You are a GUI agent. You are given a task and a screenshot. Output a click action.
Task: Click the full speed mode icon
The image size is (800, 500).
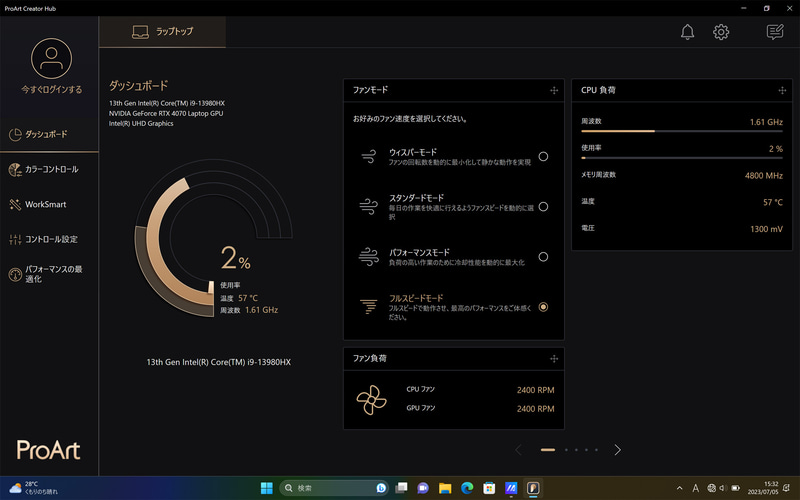click(x=368, y=306)
